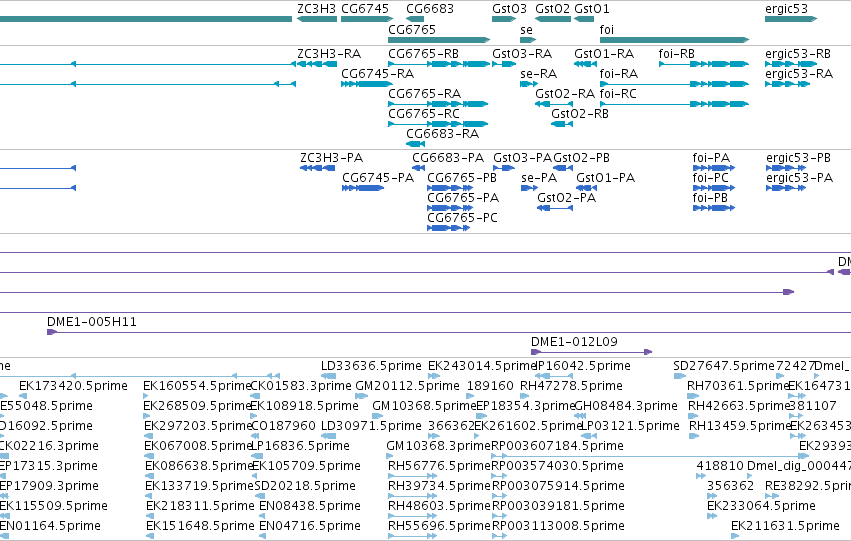Select the DME1-012L09 clone feature
Image resolution: width=851 pixels, height=541 pixels.
click(591, 352)
